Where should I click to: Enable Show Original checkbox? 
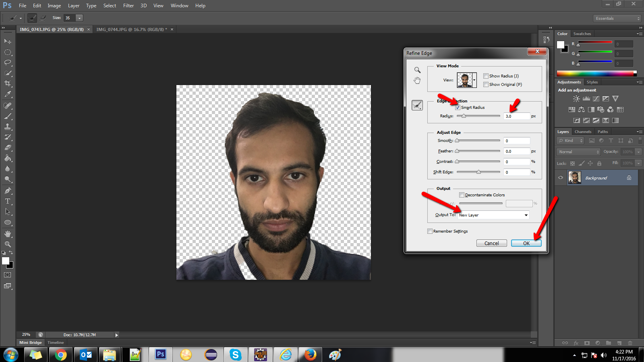point(486,84)
